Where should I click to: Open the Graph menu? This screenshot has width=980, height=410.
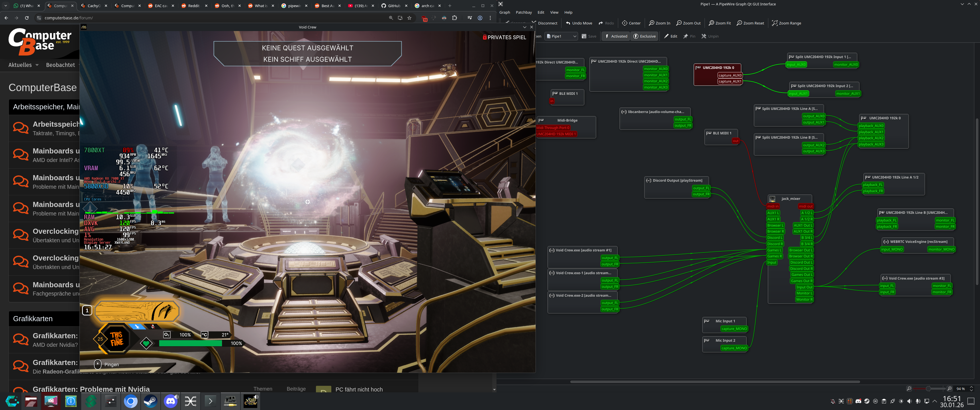[505, 13]
